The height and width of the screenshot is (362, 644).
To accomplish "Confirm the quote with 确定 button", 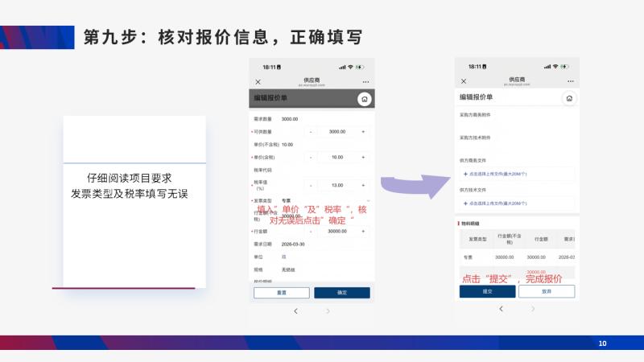I will pyautogui.click(x=342, y=293).
